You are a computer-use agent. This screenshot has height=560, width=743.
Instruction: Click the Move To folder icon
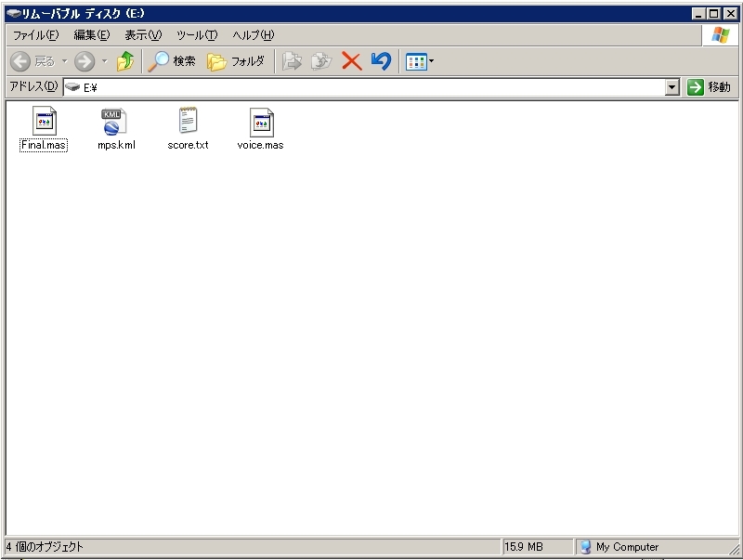tap(292, 61)
